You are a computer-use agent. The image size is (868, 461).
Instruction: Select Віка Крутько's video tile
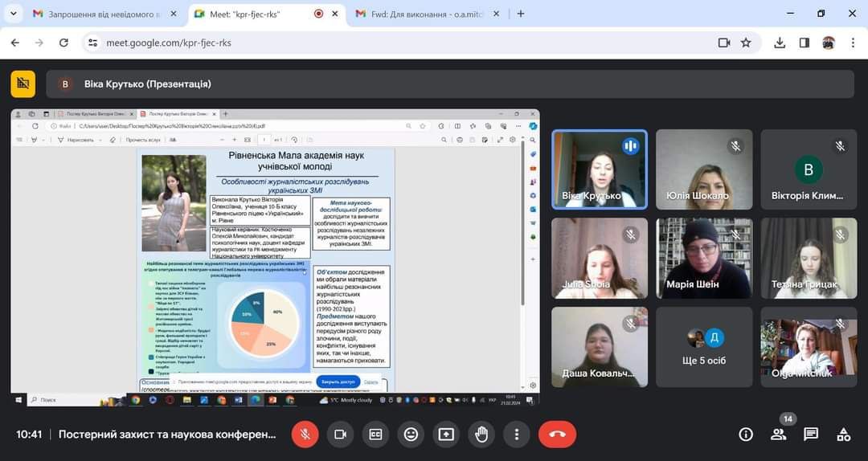tap(600, 169)
